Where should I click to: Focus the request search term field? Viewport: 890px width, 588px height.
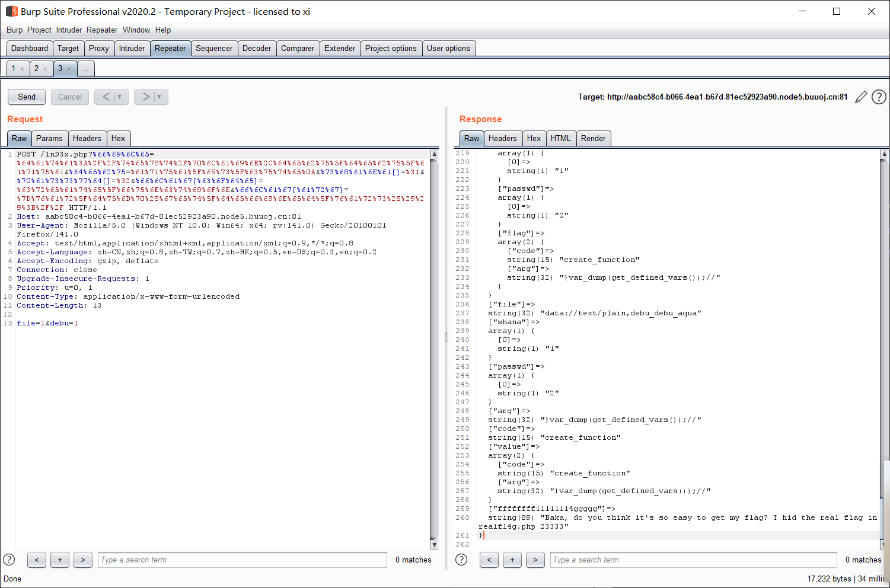click(243, 560)
